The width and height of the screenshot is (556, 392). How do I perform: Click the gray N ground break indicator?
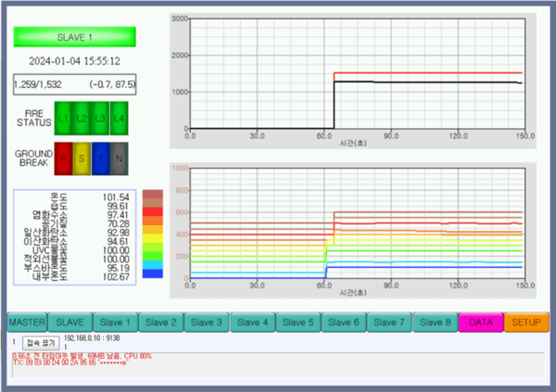click(118, 158)
